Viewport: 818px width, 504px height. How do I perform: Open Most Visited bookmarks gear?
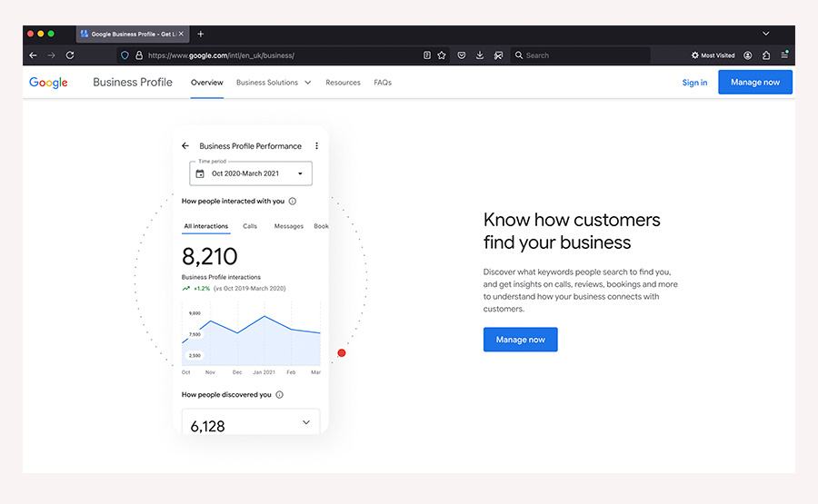pos(713,55)
